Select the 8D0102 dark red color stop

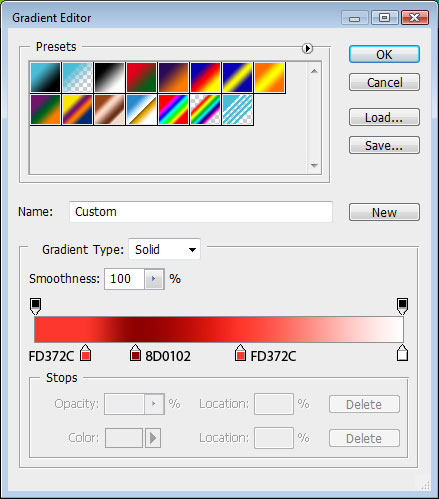(x=135, y=353)
